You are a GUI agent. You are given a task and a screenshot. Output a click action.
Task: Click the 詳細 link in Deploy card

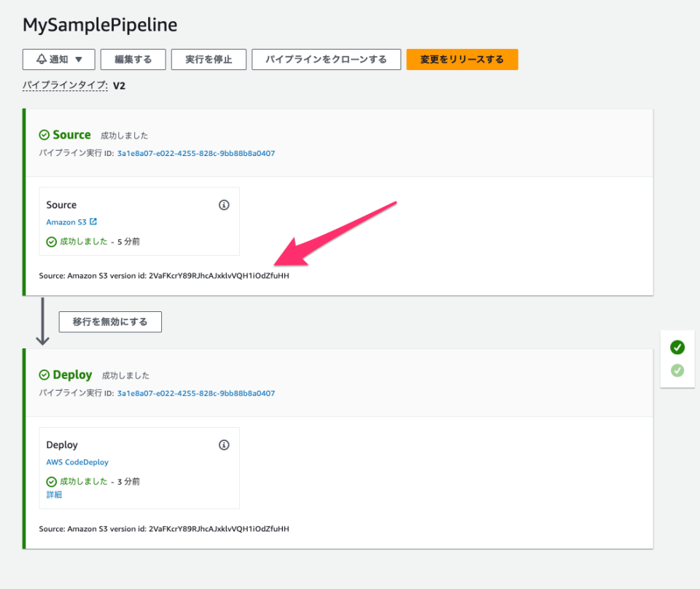[x=54, y=495]
